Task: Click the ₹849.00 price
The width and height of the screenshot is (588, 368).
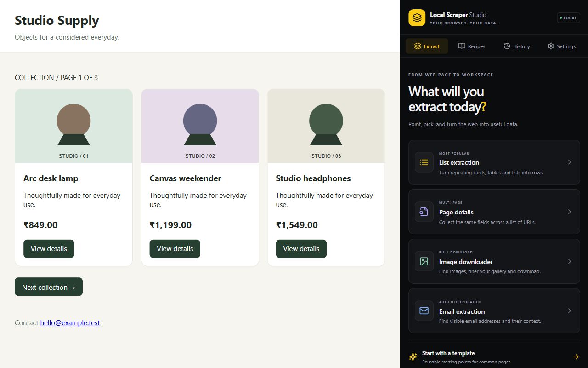Action: [40, 225]
